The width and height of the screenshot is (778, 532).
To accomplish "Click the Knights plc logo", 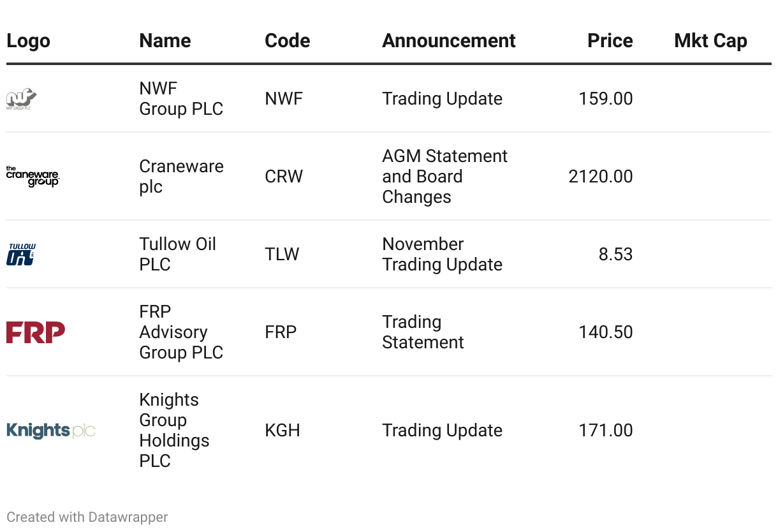I will (x=51, y=431).
